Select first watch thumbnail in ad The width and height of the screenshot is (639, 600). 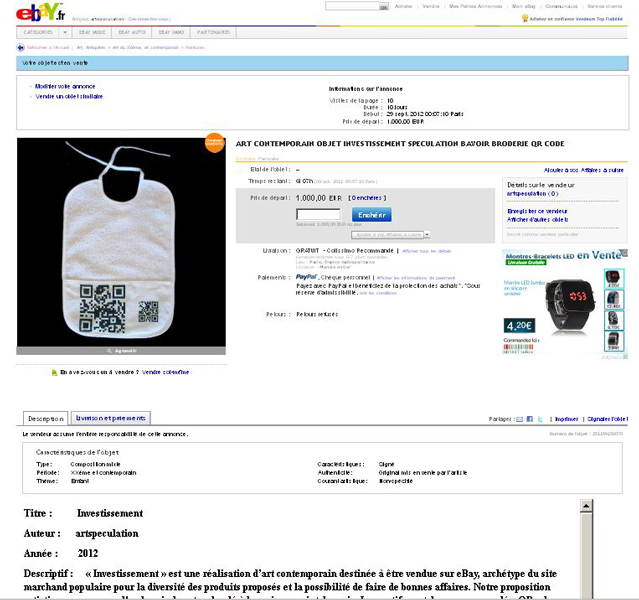click(x=614, y=278)
